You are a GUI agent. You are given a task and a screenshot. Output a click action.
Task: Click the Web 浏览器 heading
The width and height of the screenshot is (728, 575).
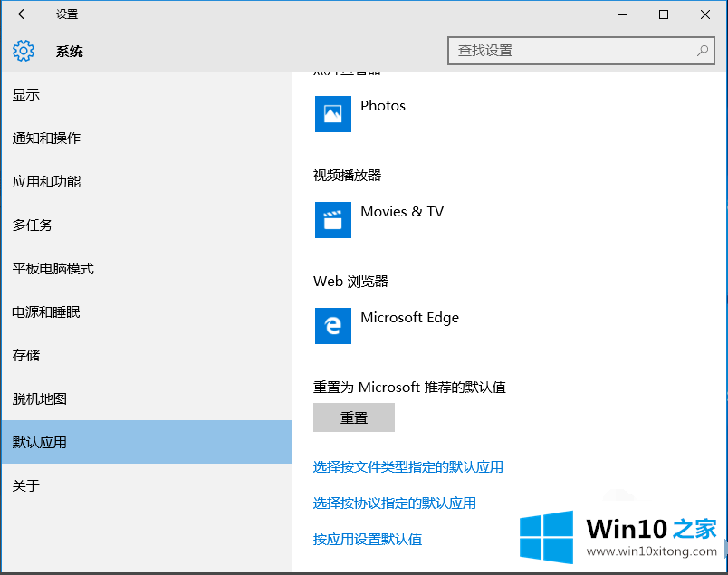[x=350, y=281]
